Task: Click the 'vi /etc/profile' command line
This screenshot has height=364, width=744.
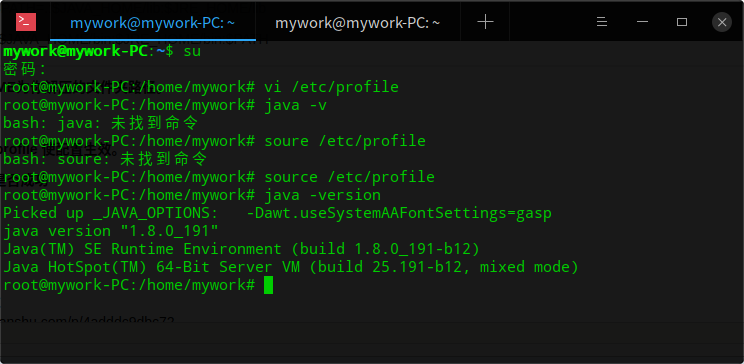Action: [x=331, y=87]
